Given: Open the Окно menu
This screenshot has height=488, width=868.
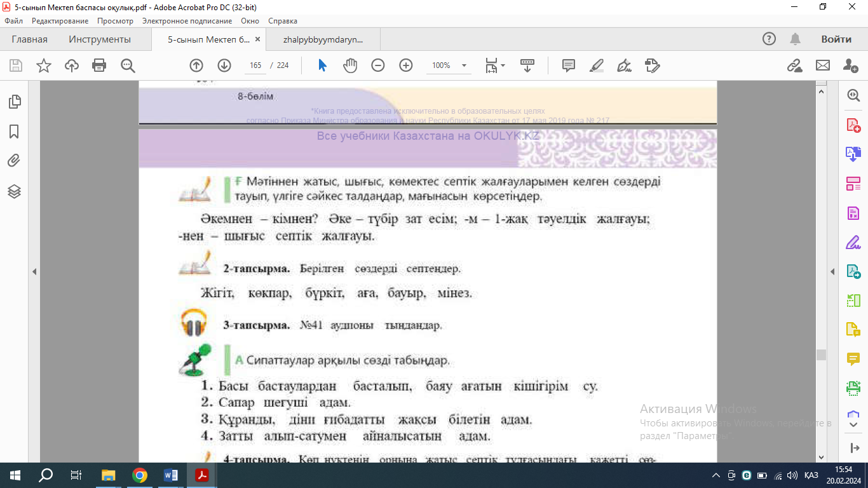Looking at the screenshot, I should [x=250, y=21].
